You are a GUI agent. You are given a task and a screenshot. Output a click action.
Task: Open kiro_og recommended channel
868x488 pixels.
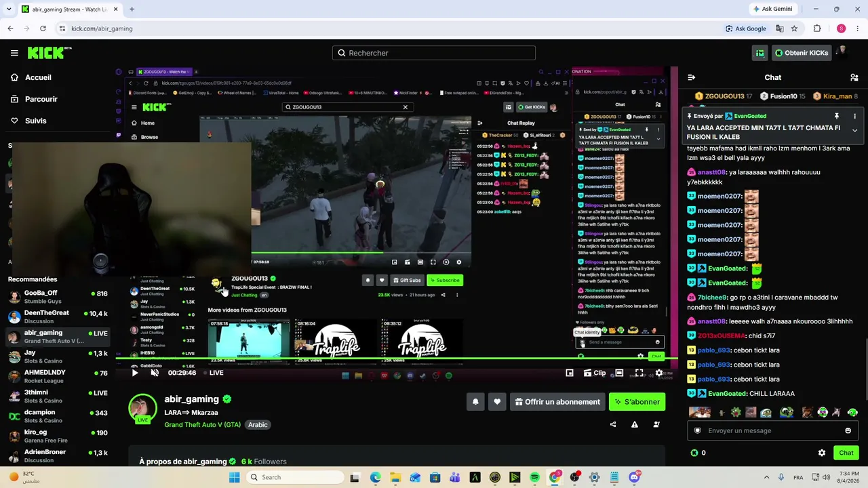(57, 436)
